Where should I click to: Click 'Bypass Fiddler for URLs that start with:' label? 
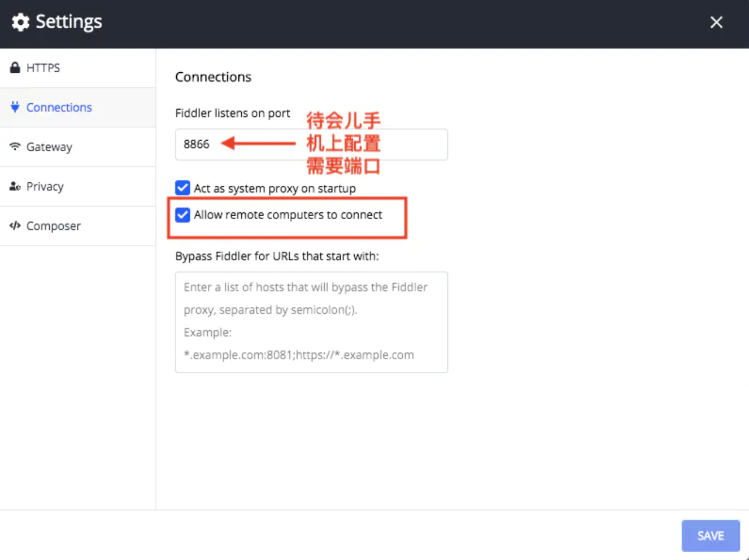pyautogui.click(x=277, y=256)
